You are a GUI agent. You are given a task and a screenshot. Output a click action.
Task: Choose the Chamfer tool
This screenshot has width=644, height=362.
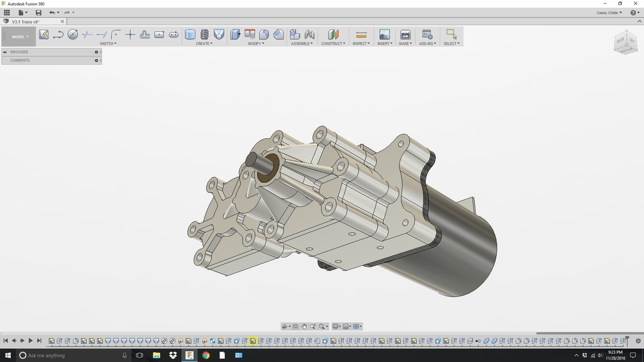(x=279, y=35)
